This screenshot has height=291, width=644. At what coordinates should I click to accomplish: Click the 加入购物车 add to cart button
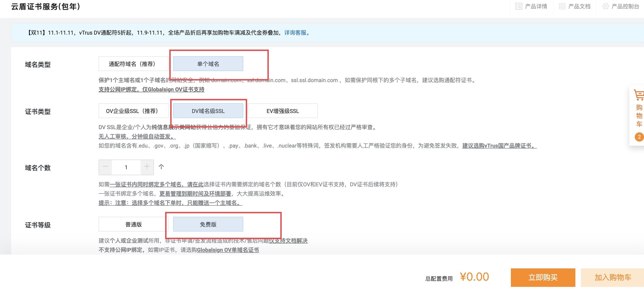click(x=612, y=277)
